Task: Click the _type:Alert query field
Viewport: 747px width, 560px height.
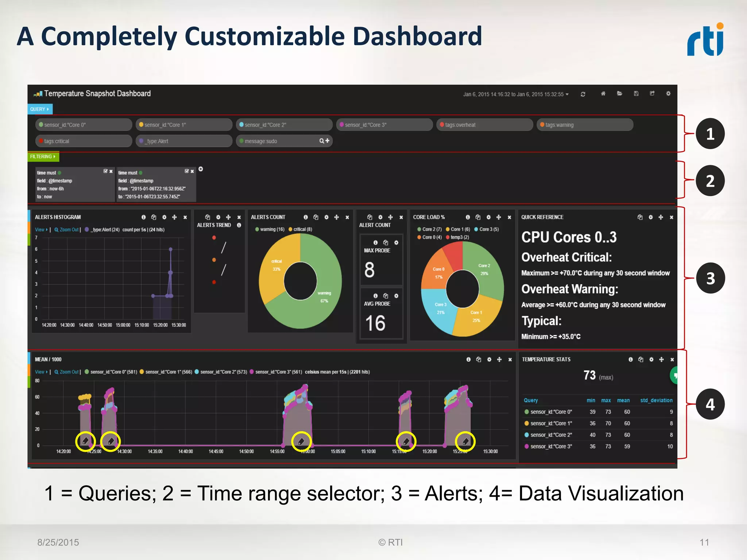Action: point(184,141)
